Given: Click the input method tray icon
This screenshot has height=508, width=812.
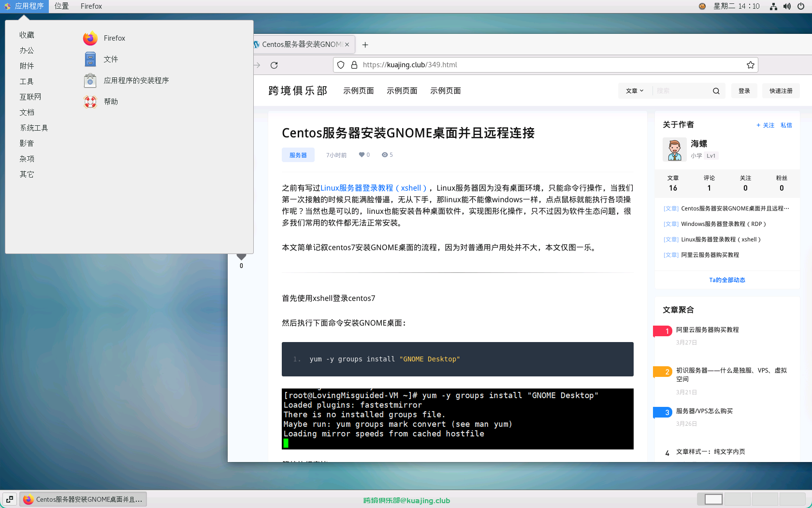Looking at the screenshot, I should pos(702,6).
